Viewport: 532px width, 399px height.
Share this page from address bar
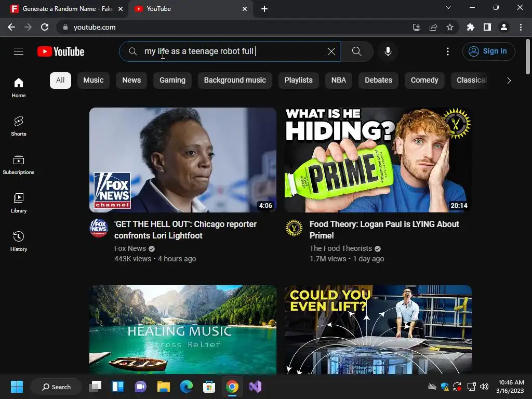tap(433, 27)
